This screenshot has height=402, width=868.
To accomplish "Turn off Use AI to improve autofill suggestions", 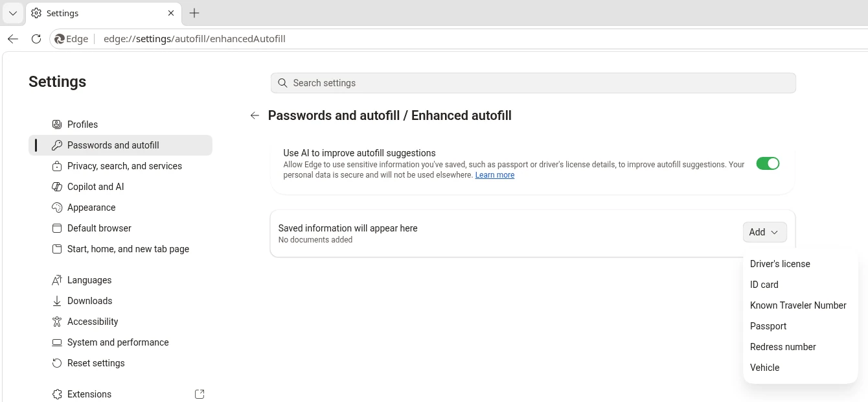I will [768, 164].
